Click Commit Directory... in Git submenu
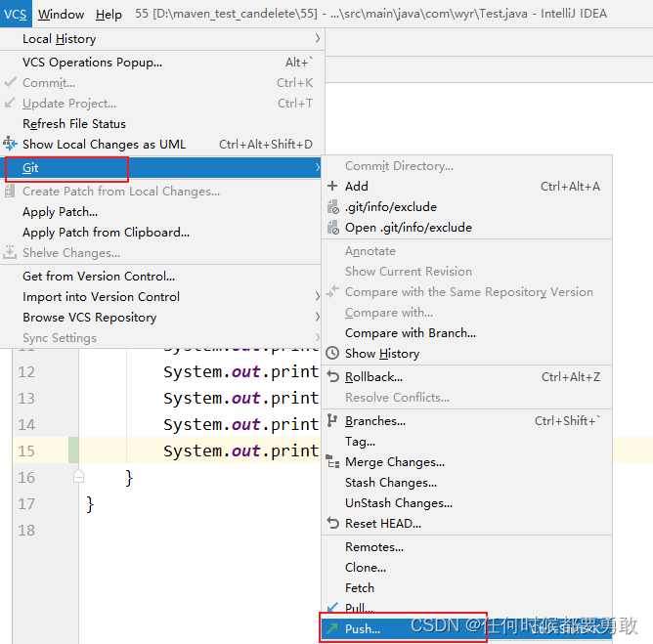The image size is (653, 644). (x=467, y=166)
